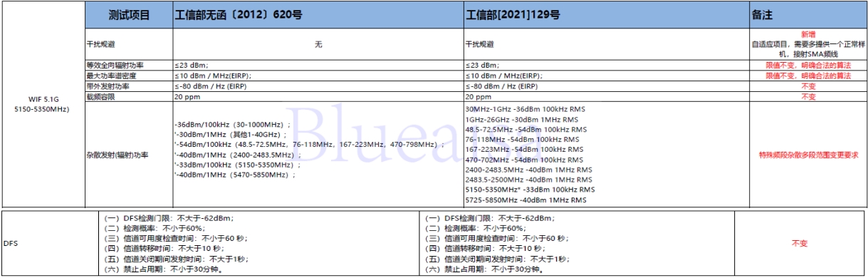Select ≤23 dBm in the 2021 column
Image resolution: width=868 pixels, height=278 pixels.
606,66
